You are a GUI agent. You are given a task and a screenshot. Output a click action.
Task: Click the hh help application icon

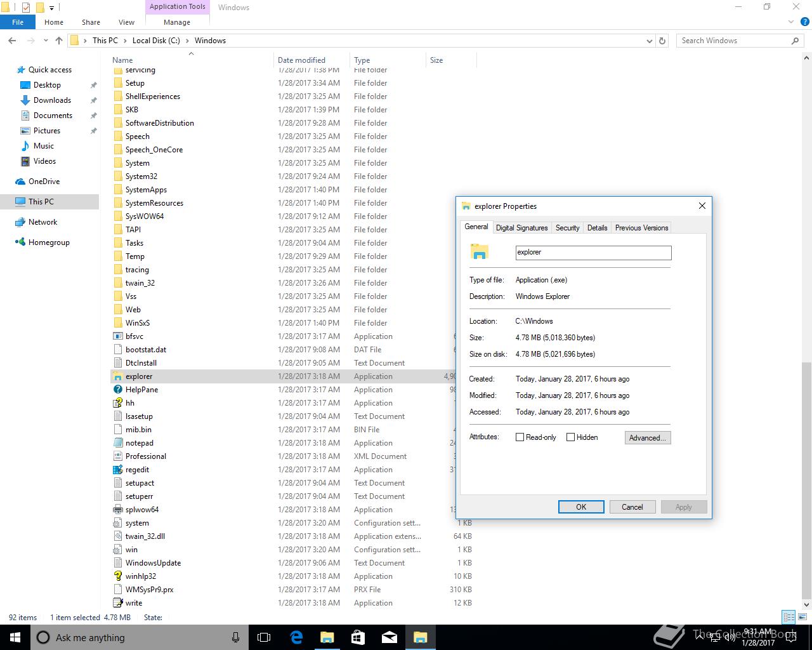pos(117,403)
